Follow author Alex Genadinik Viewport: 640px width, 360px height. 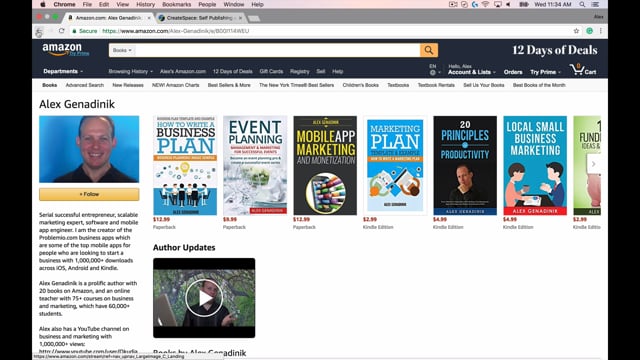click(x=89, y=194)
